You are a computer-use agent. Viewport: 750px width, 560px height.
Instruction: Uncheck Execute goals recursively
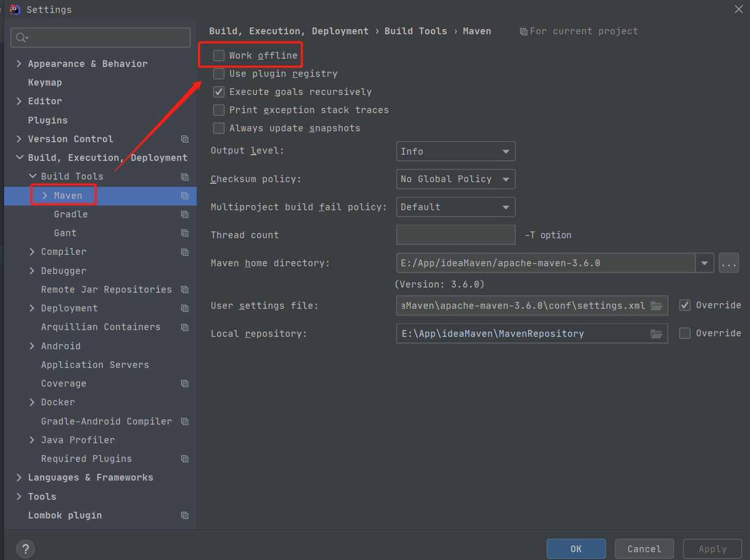click(219, 92)
